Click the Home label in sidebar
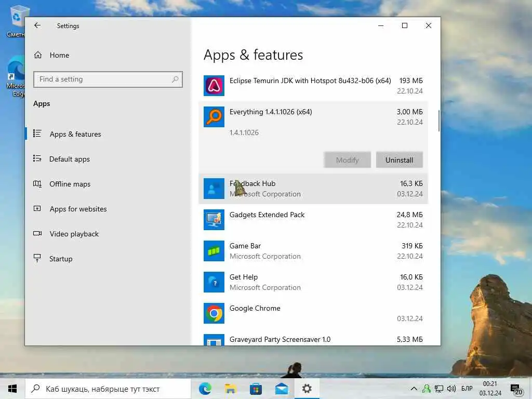This screenshot has height=399, width=532. (59, 55)
